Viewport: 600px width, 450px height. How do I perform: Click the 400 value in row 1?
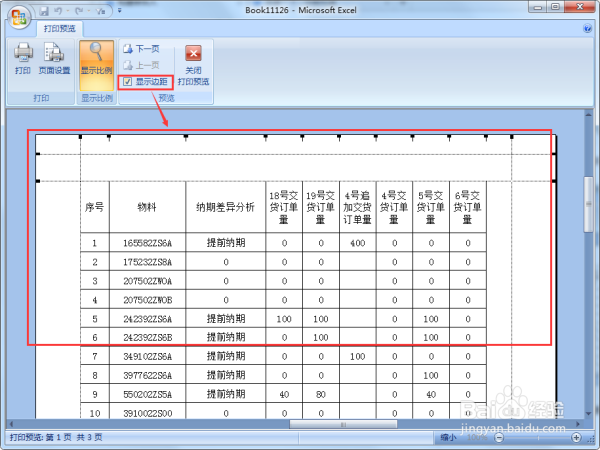click(x=357, y=243)
